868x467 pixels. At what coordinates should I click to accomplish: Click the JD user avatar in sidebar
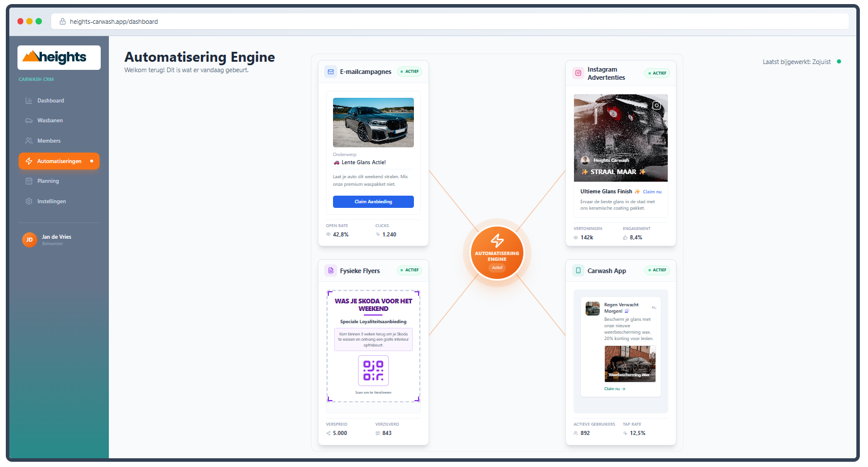coord(29,240)
